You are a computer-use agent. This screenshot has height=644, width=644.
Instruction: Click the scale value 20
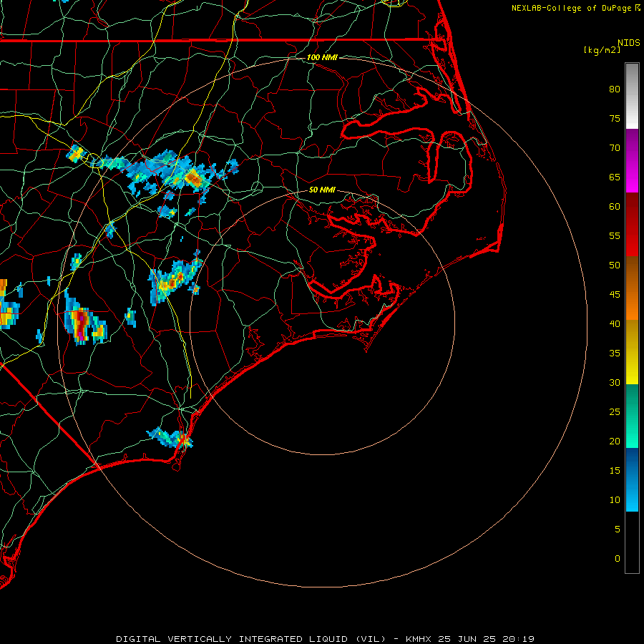click(x=615, y=441)
